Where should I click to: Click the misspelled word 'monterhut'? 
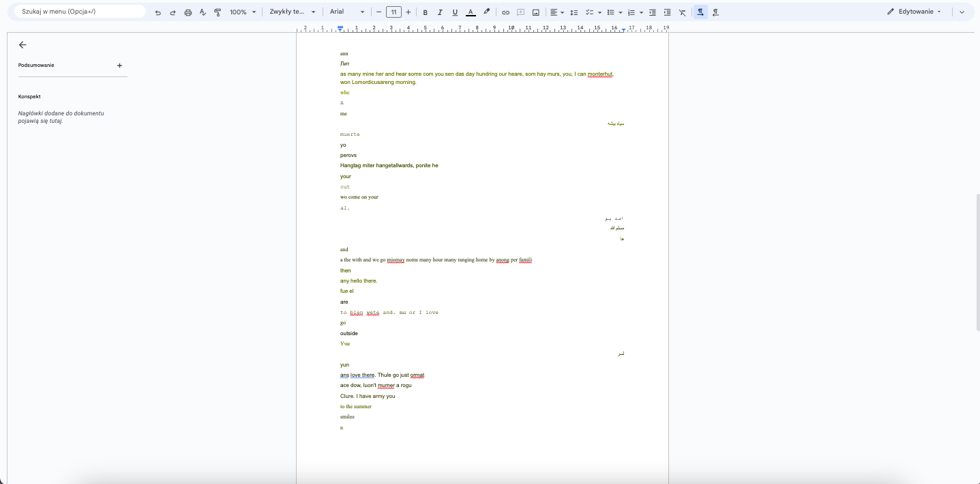(x=600, y=74)
